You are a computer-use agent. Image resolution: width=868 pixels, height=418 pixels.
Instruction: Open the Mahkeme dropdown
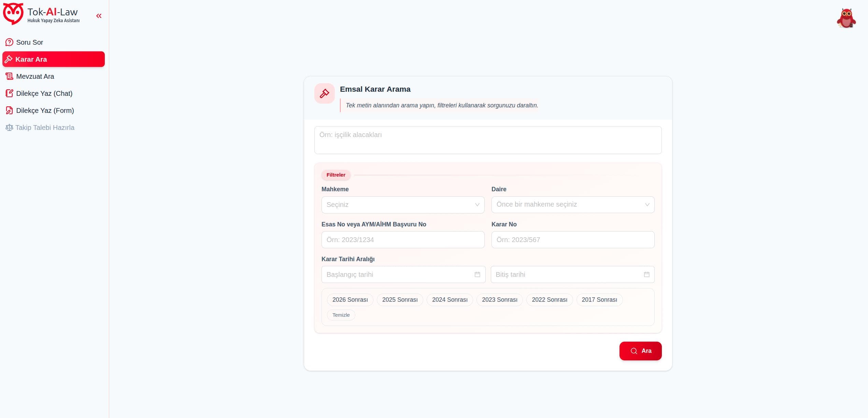click(x=403, y=205)
